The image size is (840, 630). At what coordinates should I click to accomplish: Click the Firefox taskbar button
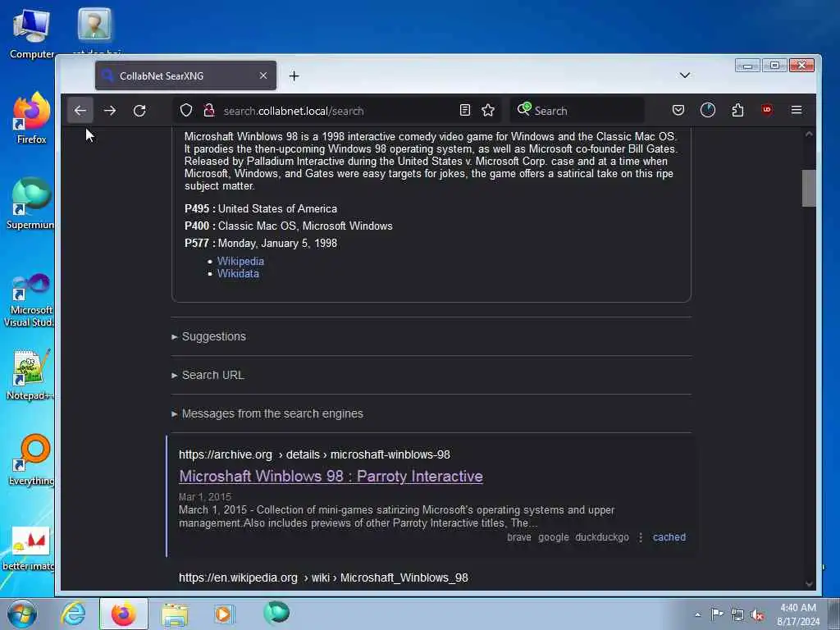tap(124, 614)
